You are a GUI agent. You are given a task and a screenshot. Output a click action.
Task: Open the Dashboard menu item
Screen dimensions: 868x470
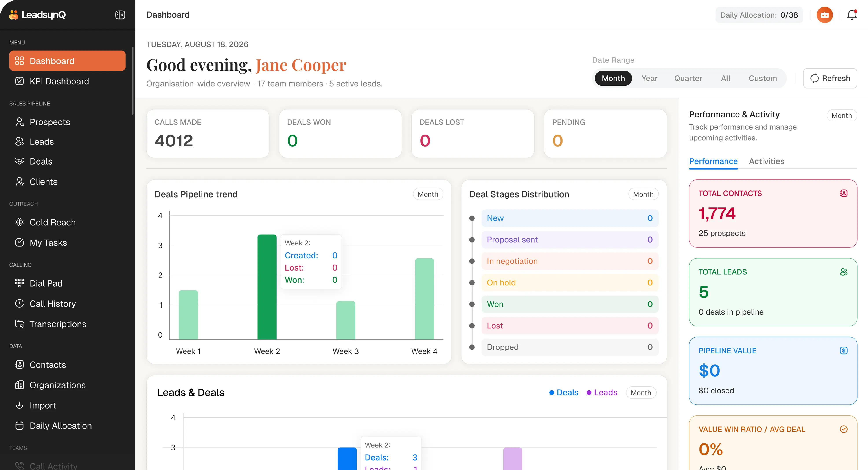(x=67, y=61)
